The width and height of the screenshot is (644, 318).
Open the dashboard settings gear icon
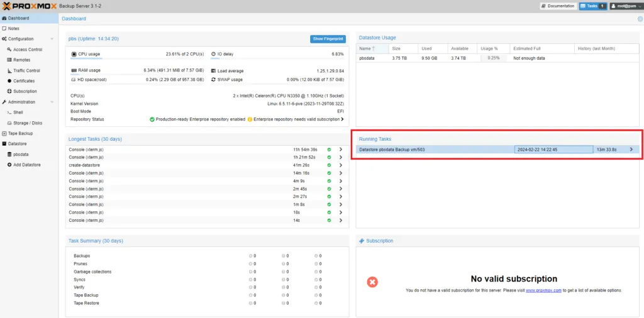[x=640, y=19]
